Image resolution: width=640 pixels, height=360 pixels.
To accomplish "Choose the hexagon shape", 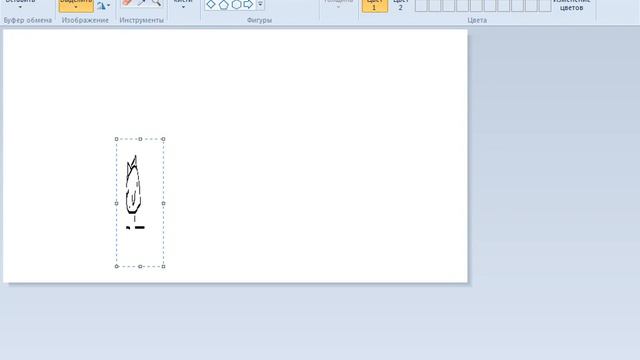I will tap(236, 4).
